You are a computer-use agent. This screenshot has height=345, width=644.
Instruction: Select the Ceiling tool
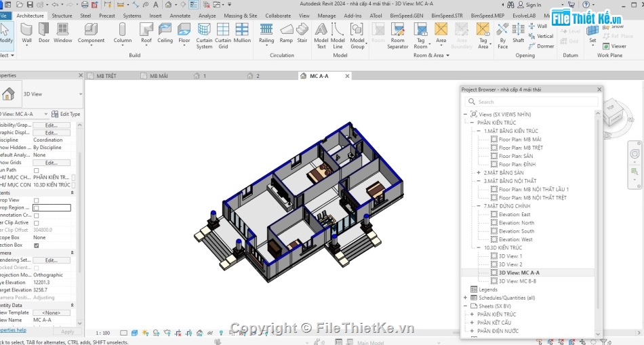[x=165, y=33]
